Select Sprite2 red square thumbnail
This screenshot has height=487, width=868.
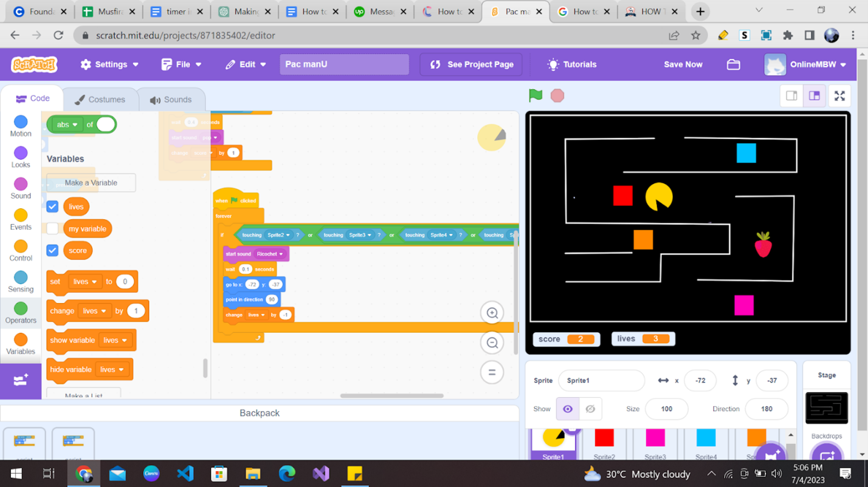[604, 444]
